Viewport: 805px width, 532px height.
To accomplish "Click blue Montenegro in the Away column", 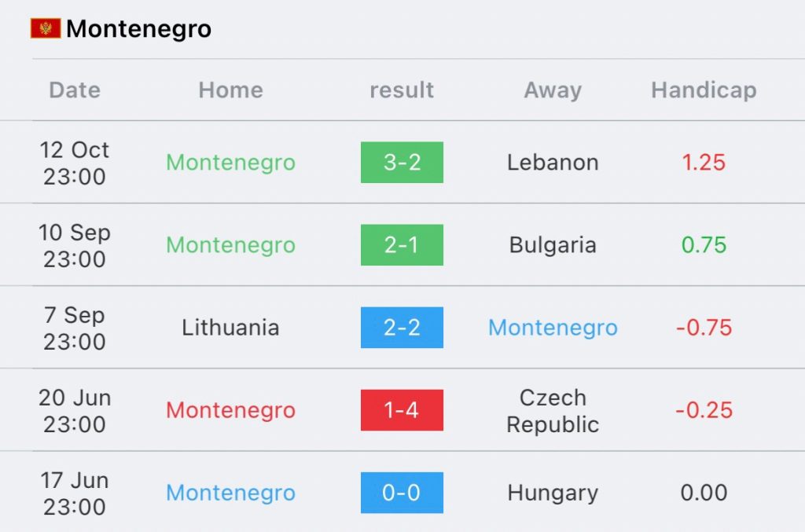I will coord(553,328).
